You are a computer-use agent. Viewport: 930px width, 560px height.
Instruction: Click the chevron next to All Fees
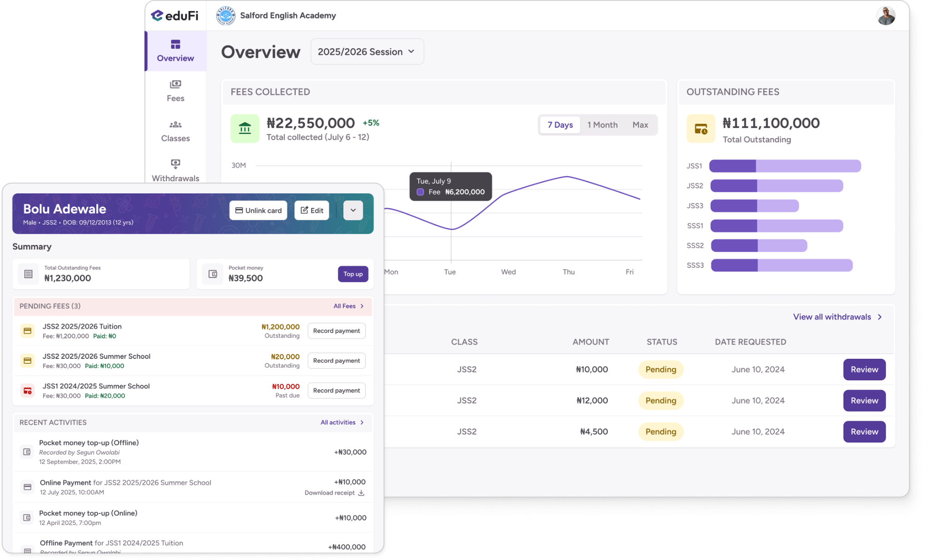coord(362,306)
